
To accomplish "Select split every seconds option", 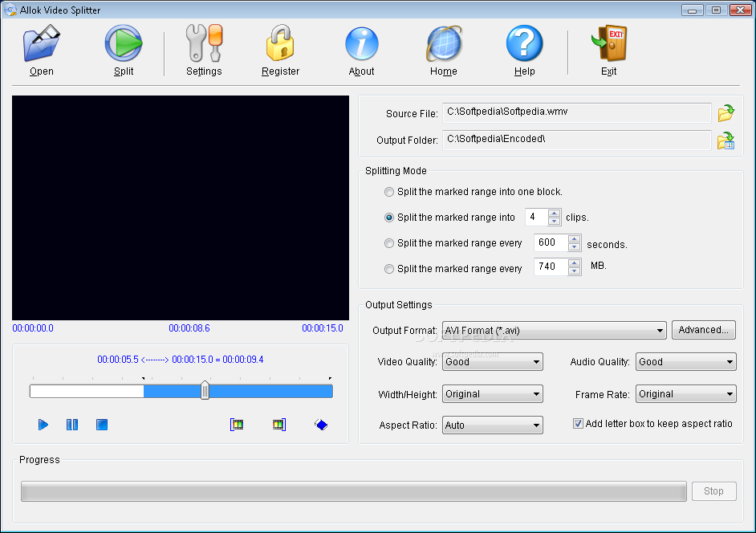I will pos(389,243).
